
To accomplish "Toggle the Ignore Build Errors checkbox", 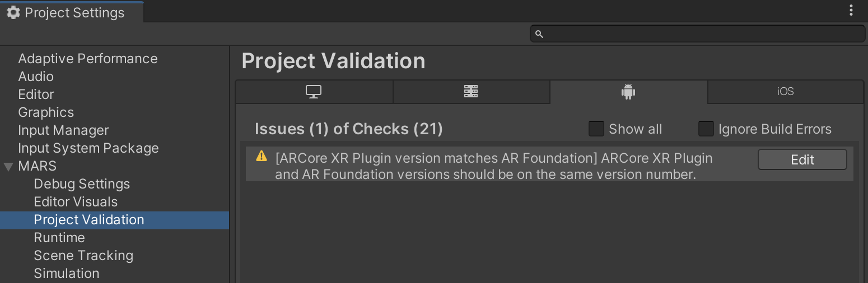I will tap(706, 129).
